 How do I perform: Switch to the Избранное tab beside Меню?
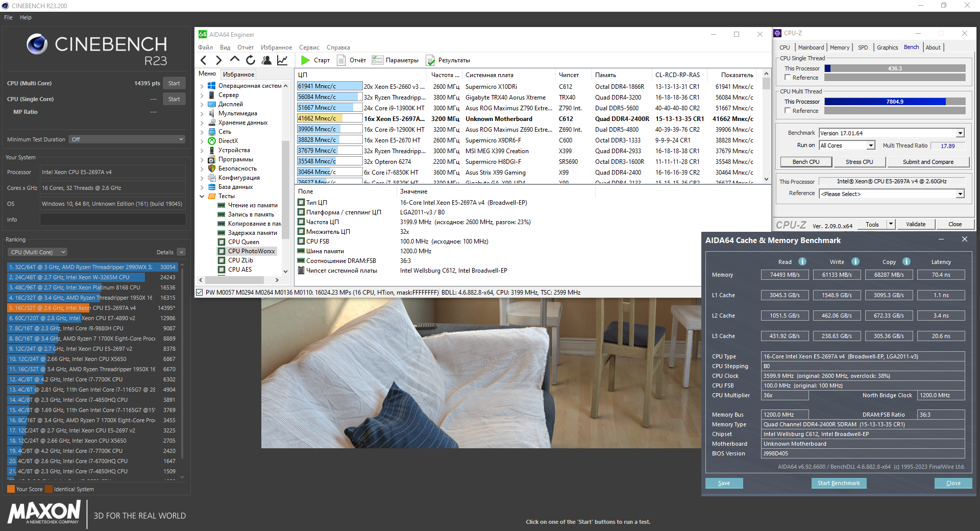click(238, 74)
